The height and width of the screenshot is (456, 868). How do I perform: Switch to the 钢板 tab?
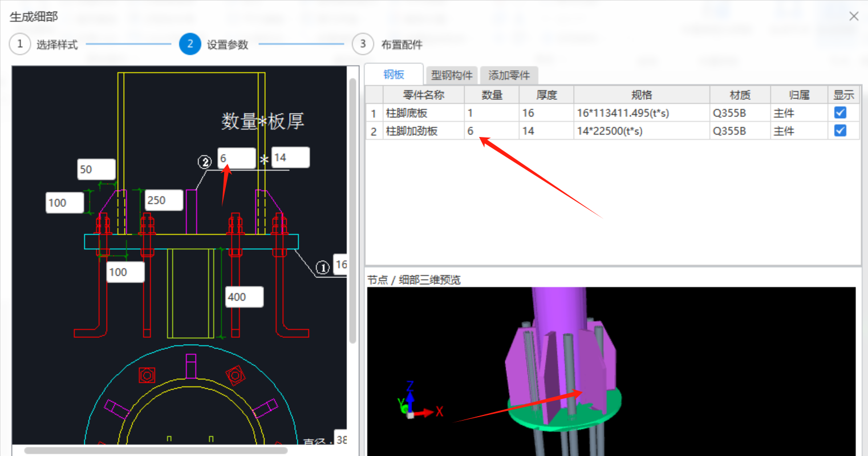click(x=394, y=74)
